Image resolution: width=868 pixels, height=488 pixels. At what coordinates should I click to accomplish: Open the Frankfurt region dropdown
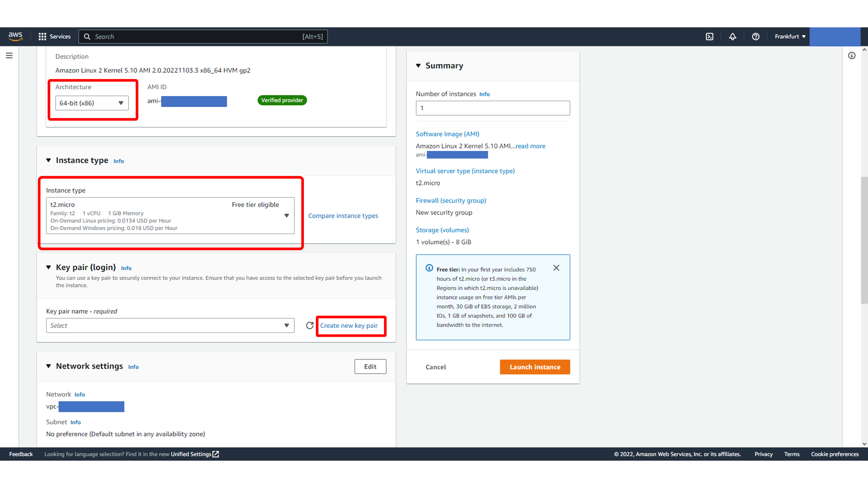pos(790,36)
